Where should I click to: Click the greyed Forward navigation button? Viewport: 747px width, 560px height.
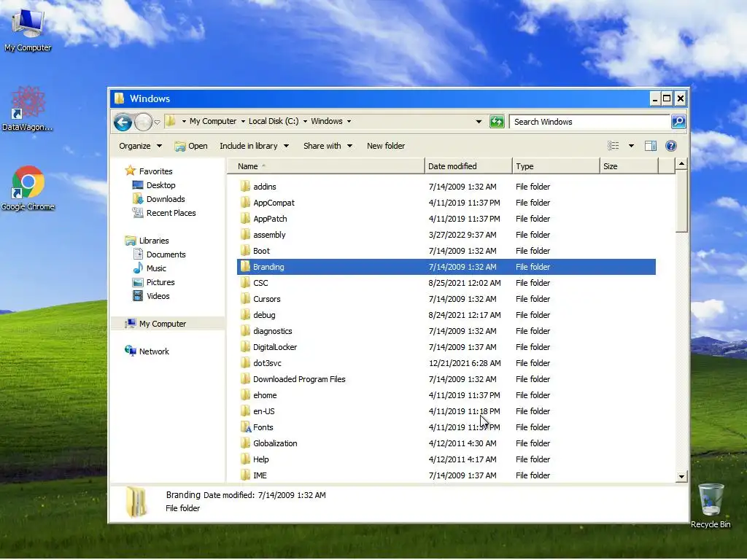point(144,122)
